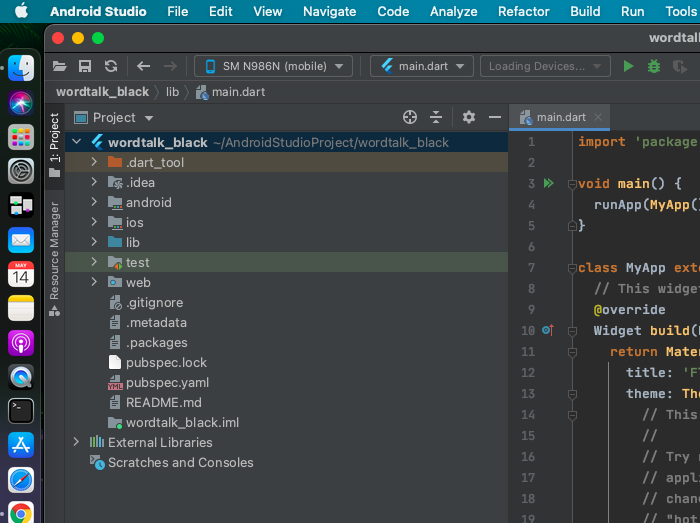Screen dimensions: 700x523
Task: Click the Open folder toolbar icon
Action: click(59, 66)
